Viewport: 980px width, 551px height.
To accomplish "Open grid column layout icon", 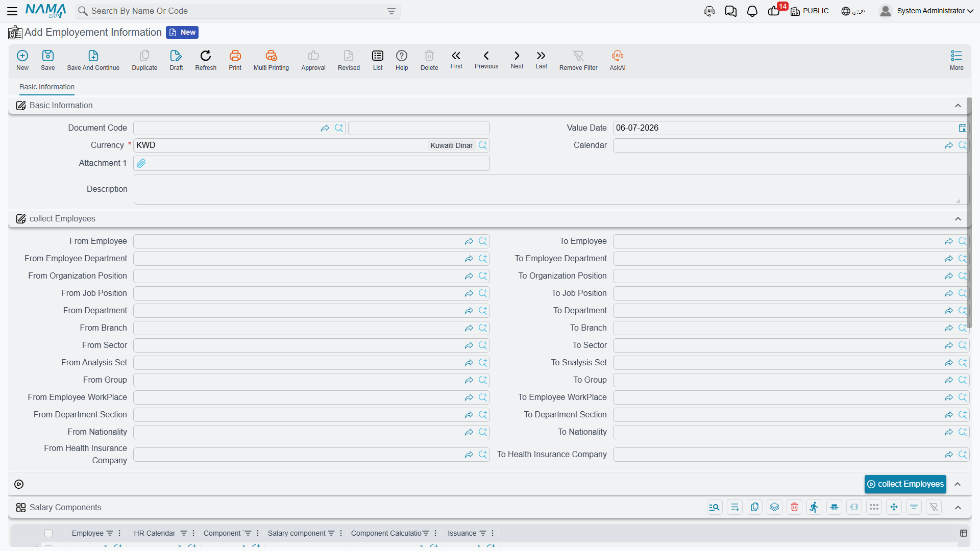I will pyautogui.click(x=963, y=533).
